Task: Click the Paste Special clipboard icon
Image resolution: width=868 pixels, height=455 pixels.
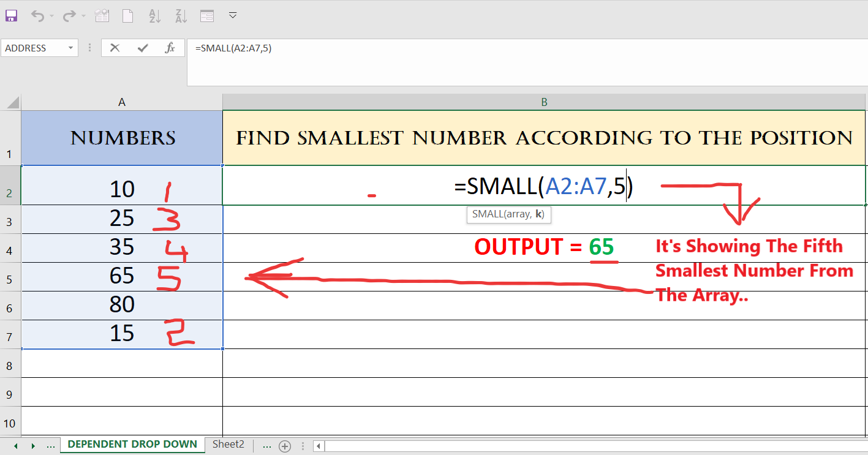Action: [102, 16]
